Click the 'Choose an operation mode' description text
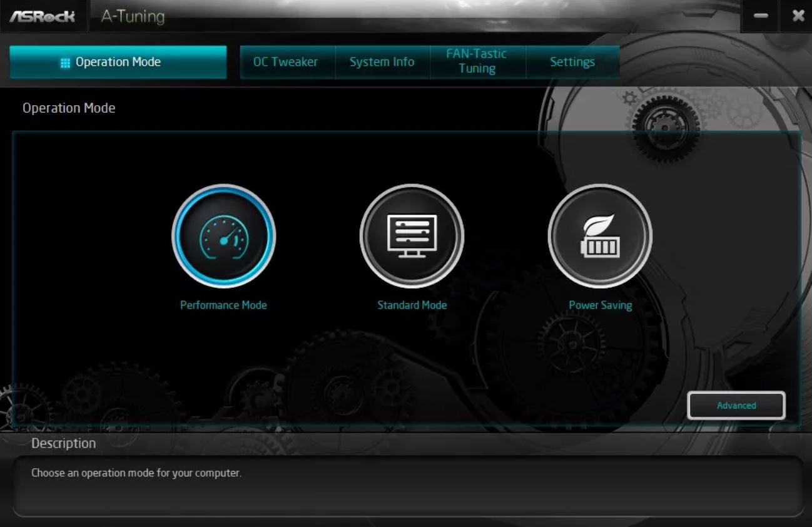812x527 pixels. pyautogui.click(x=136, y=473)
